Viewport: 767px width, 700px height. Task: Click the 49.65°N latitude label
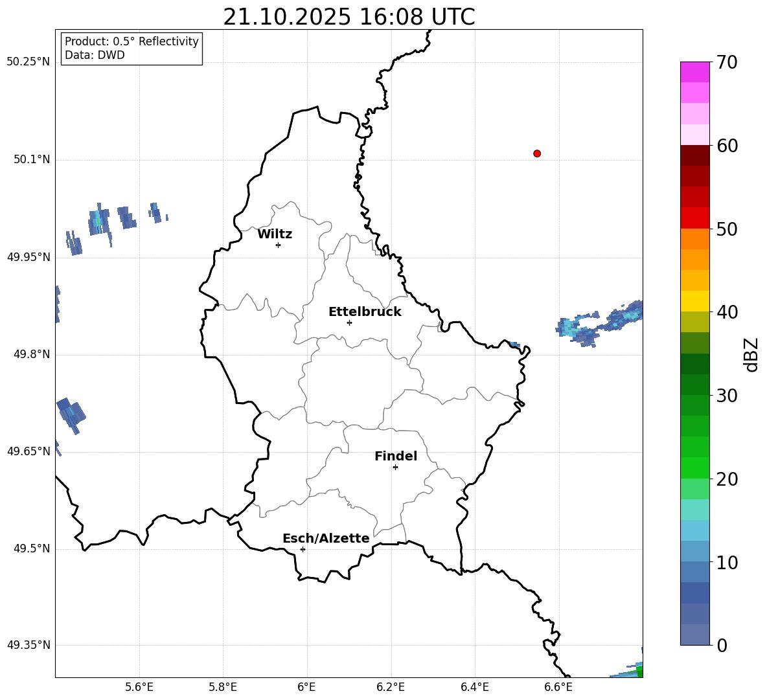pyautogui.click(x=29, y=451)
